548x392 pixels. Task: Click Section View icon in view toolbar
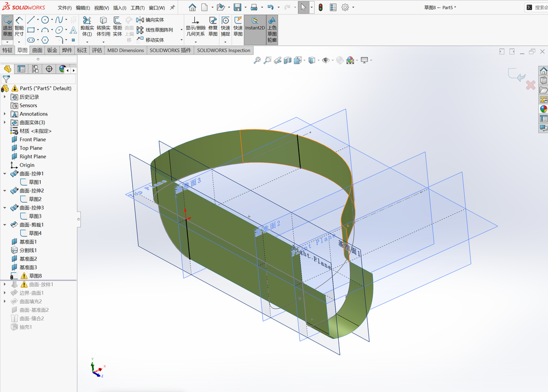pos(287,60)
